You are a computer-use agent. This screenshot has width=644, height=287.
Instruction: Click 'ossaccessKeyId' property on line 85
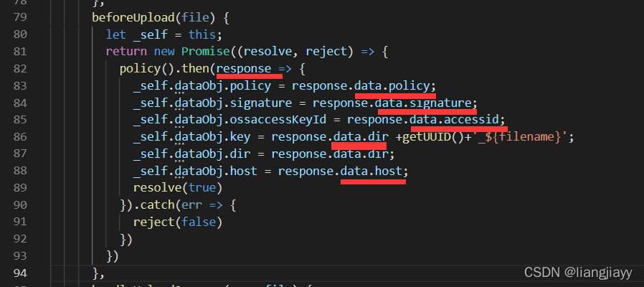click(x=278, y=120)
